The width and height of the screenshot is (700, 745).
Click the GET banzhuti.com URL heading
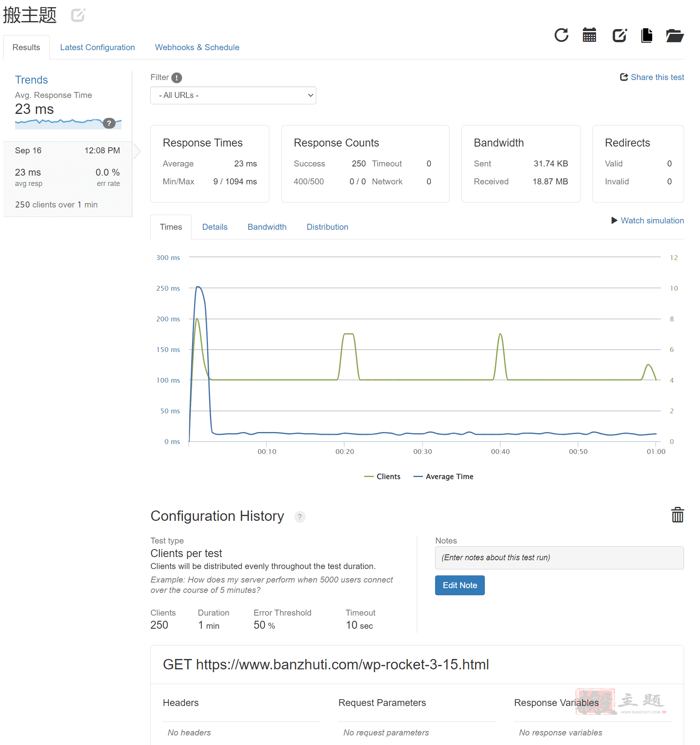tap(326, 665)
